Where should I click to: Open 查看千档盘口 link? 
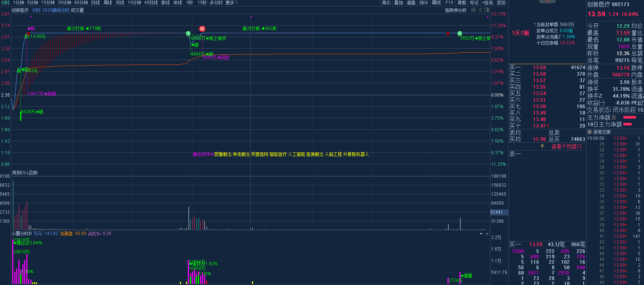coord(566,146)
